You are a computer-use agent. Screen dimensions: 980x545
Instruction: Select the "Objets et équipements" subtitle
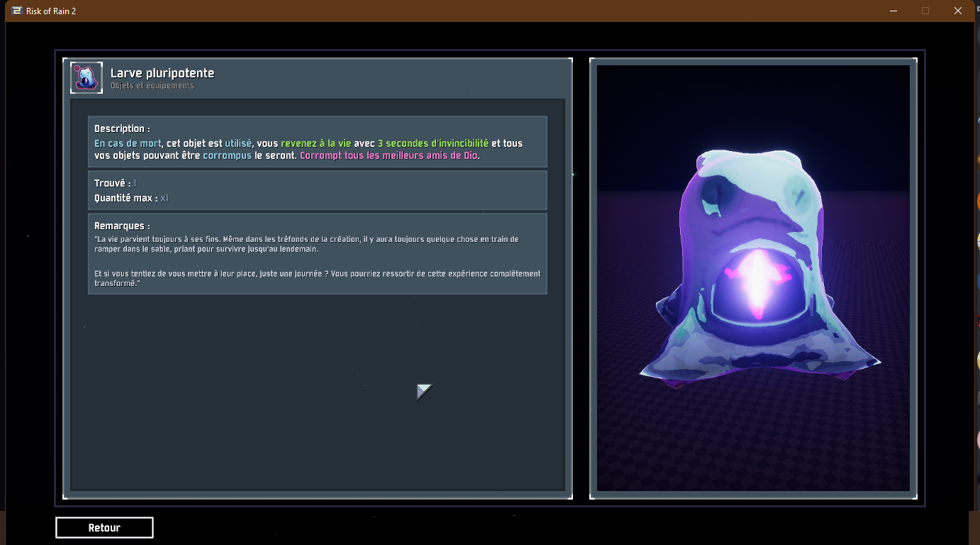[152, 86]
